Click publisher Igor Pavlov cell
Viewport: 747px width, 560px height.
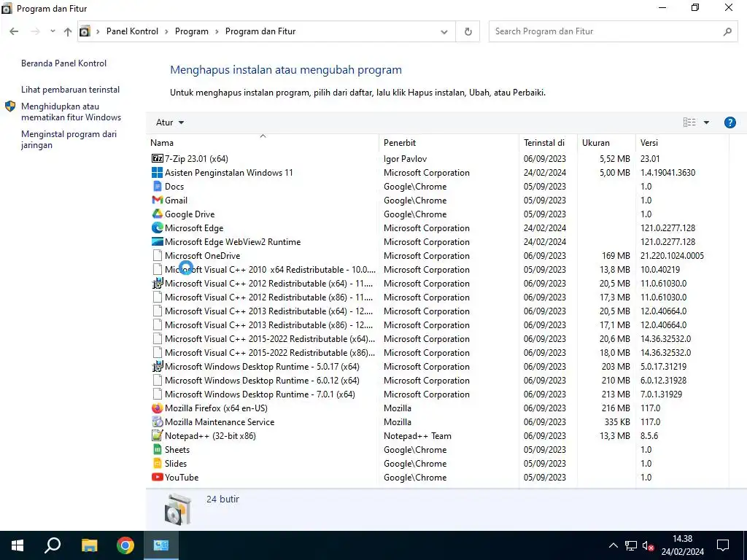point(405,158)
